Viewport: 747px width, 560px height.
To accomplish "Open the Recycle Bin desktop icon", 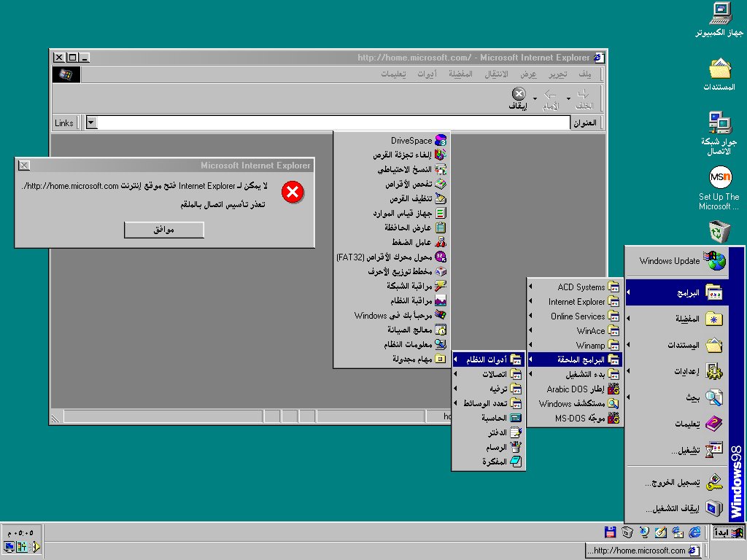I will (x=719, y=231).
